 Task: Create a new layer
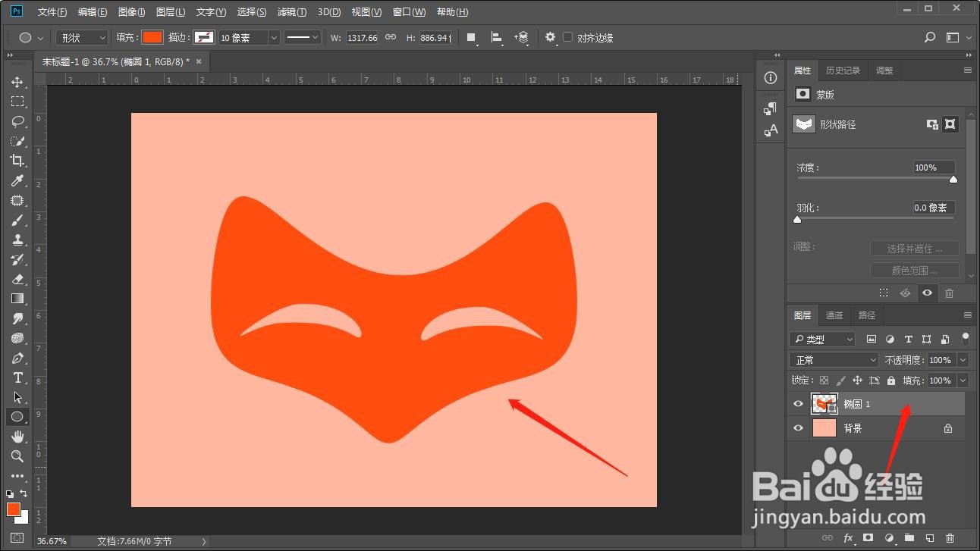tap(929, 538)
